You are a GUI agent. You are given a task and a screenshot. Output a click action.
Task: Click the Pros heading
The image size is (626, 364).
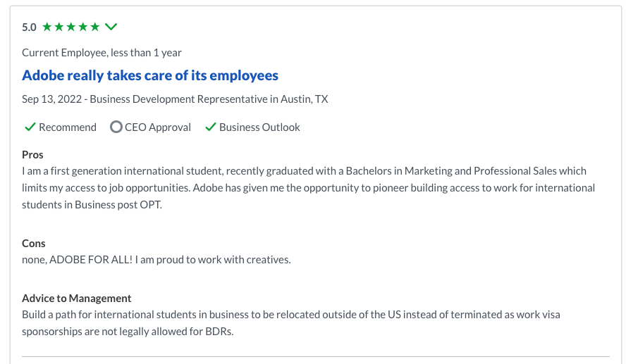[32, 155]
